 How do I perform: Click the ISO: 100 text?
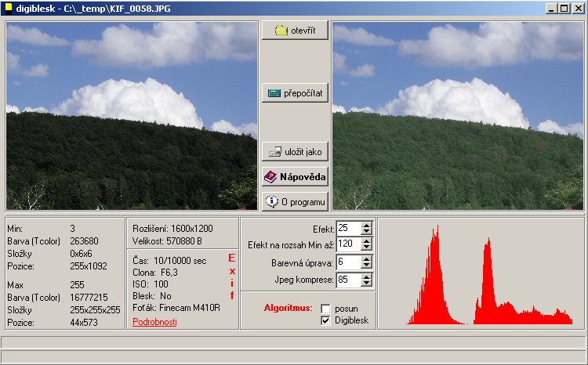tap(151, 284)
